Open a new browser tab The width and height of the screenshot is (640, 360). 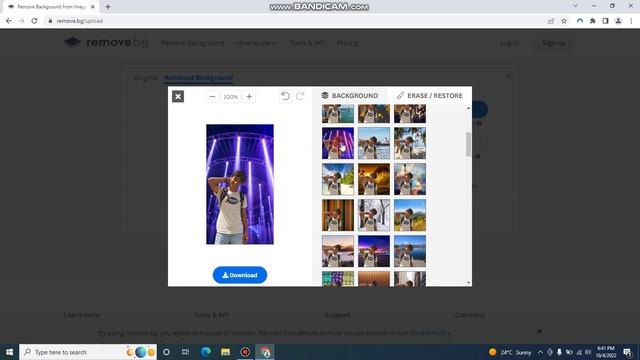point(108,7)
